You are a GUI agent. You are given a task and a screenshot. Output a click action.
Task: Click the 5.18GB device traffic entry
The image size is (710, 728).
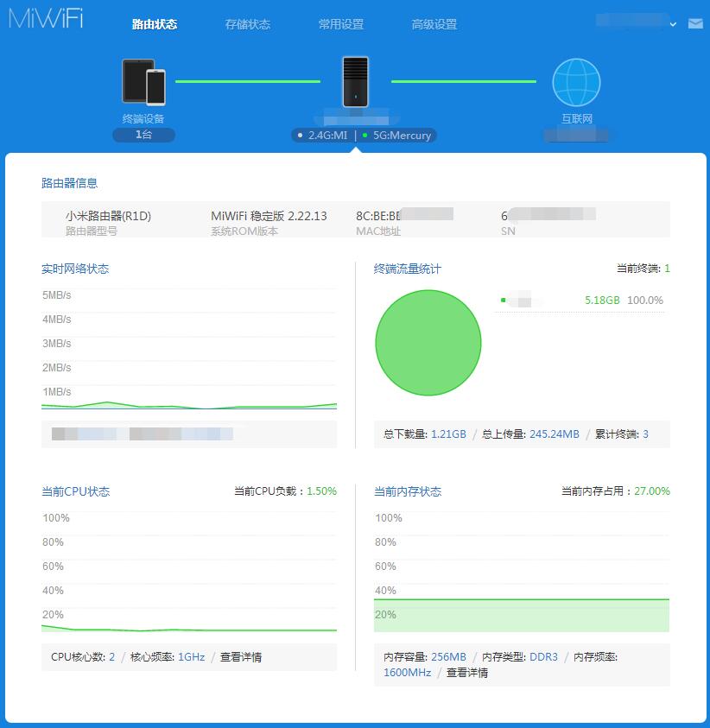pos(602,301)
